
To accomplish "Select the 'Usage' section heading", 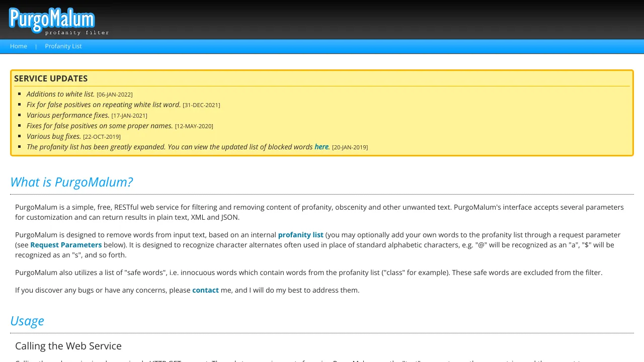I will (27, 321).
